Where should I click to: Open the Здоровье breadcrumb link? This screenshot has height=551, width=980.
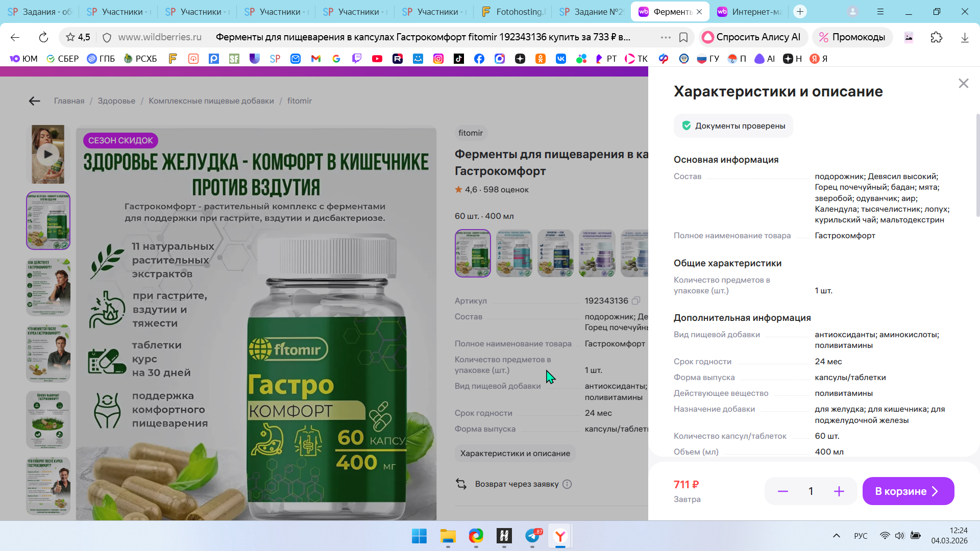click(116, 101)
